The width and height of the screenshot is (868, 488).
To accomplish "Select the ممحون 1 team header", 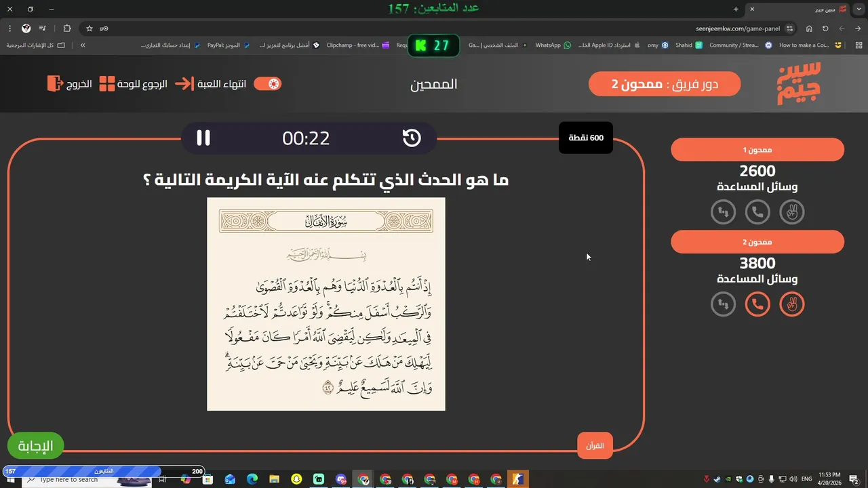I will click(757, 150).
